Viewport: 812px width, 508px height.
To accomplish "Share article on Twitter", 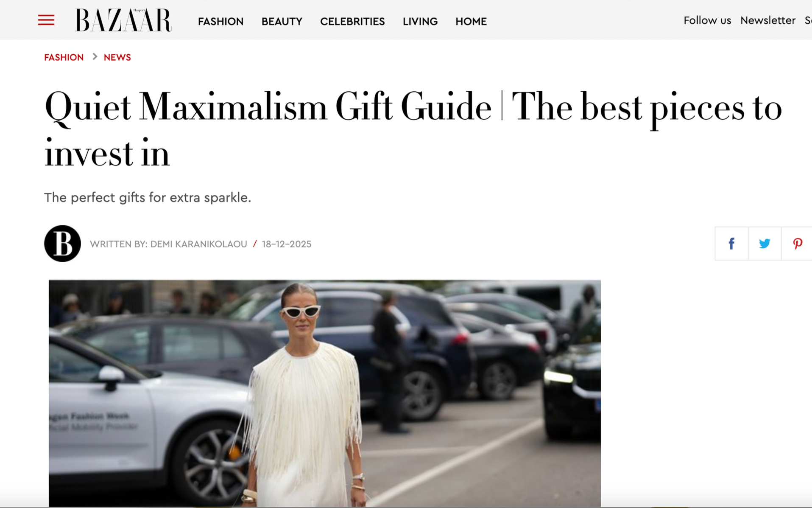I will tap(765, 244).
